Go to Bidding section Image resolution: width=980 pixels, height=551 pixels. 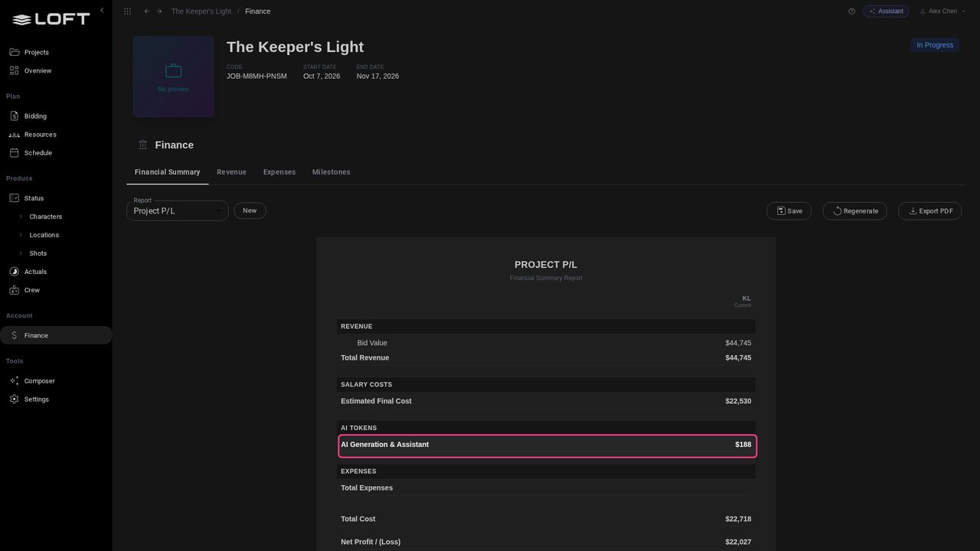point(56,116)
